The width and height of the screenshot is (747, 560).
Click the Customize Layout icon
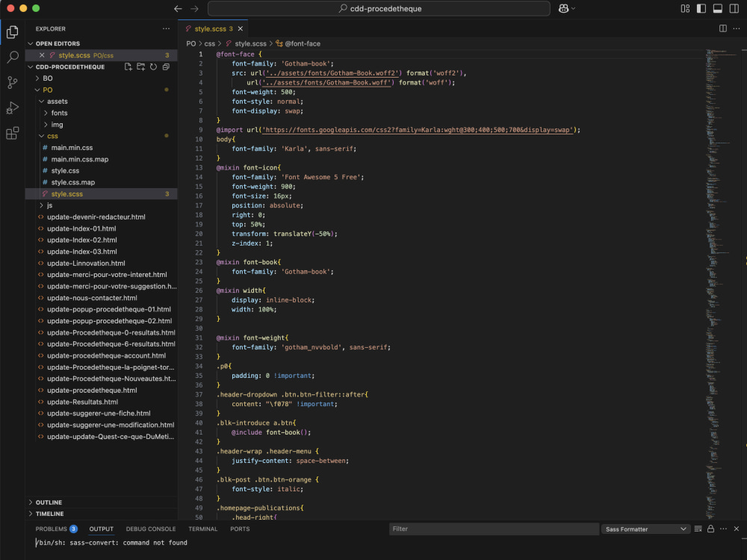pyautogui.click(x=685, y=8)
